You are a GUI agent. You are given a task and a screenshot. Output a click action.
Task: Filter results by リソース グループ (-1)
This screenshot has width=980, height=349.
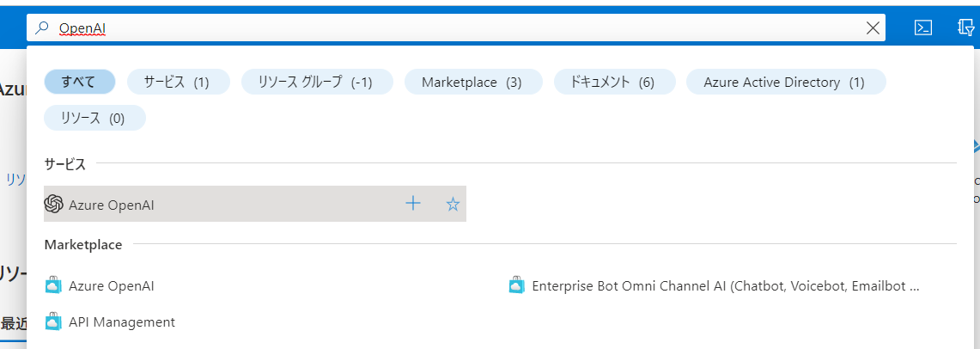tap(317, 82)
